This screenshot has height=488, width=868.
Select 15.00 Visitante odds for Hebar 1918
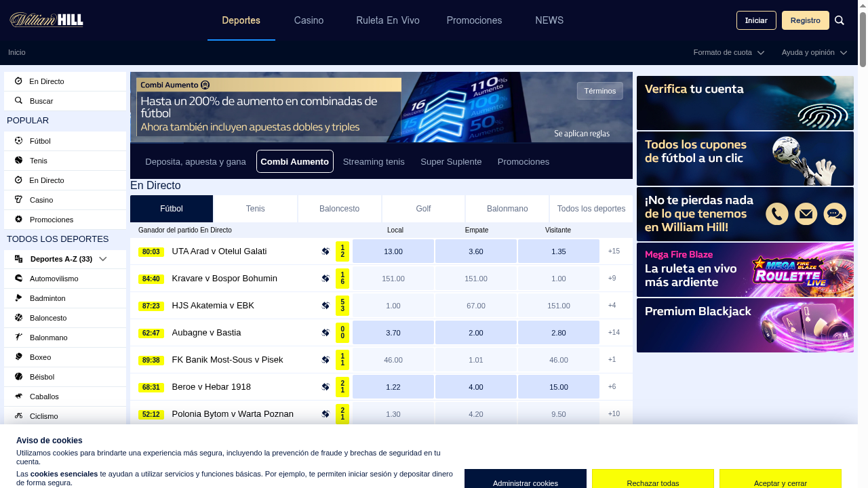tap(559, 387)
